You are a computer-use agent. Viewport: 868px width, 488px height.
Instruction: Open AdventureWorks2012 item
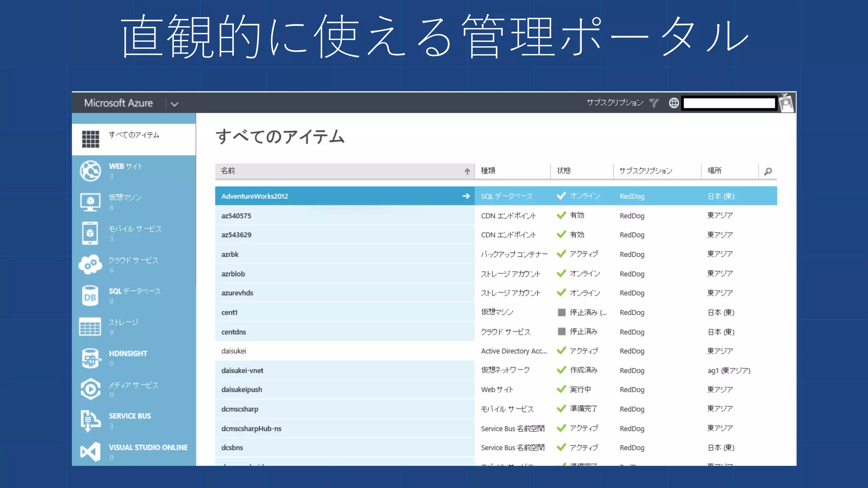(x=254, y=196)
